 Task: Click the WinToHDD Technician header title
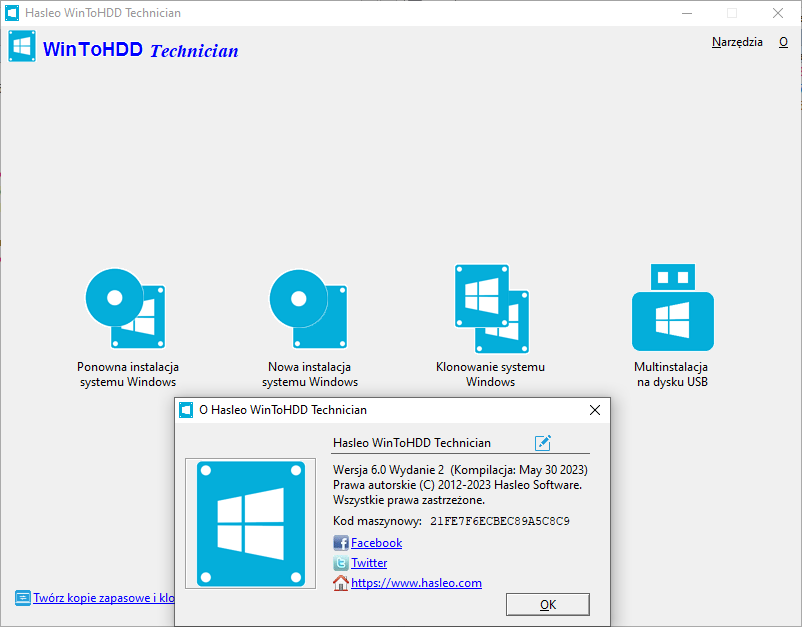pos(141,50)
